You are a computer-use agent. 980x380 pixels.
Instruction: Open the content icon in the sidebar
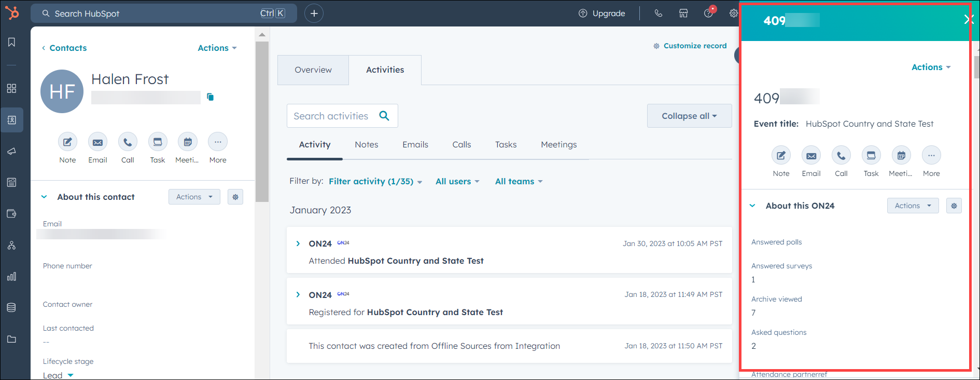[11, 182]
